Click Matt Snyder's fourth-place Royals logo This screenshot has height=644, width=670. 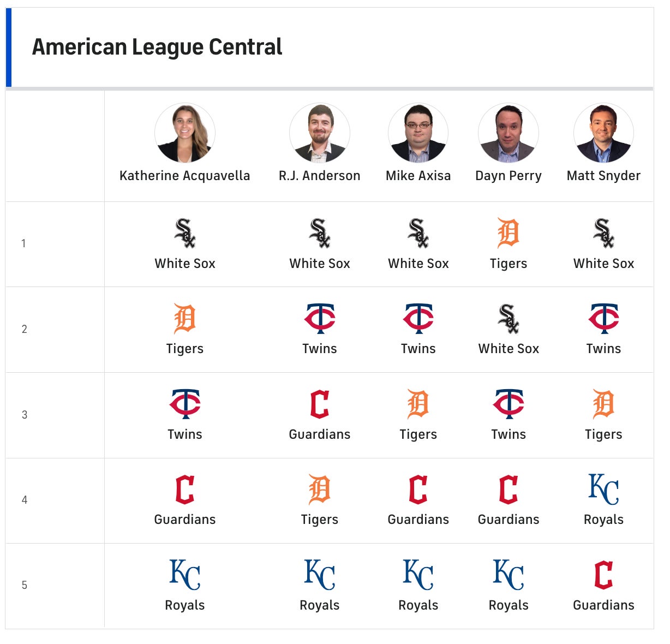click(603, 489)
